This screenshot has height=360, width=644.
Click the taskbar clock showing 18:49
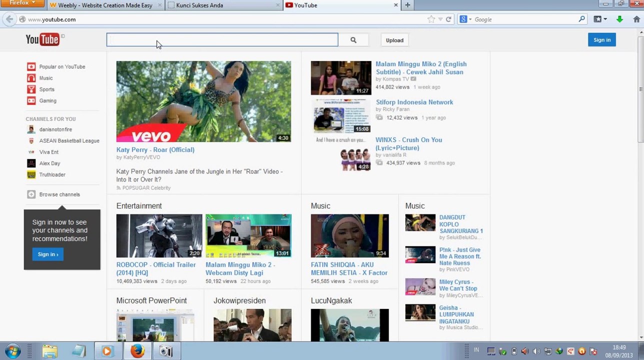619,351
